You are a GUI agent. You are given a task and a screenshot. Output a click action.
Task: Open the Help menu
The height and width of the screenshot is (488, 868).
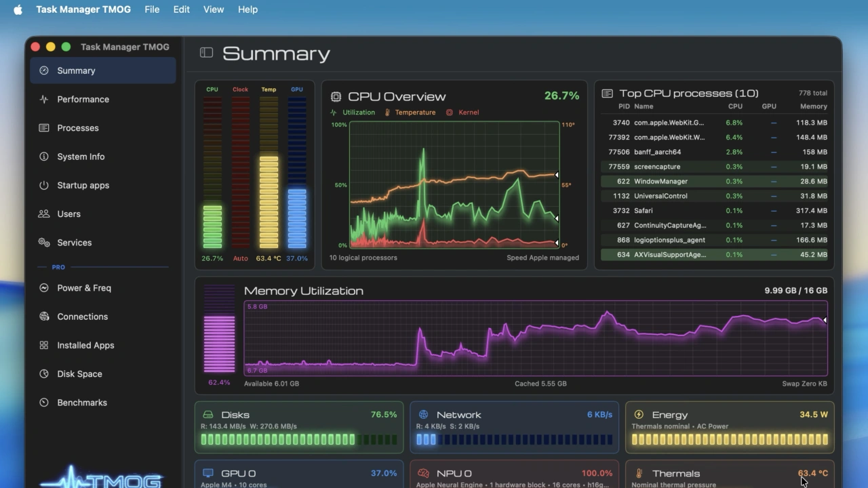[x=248, y=9]
